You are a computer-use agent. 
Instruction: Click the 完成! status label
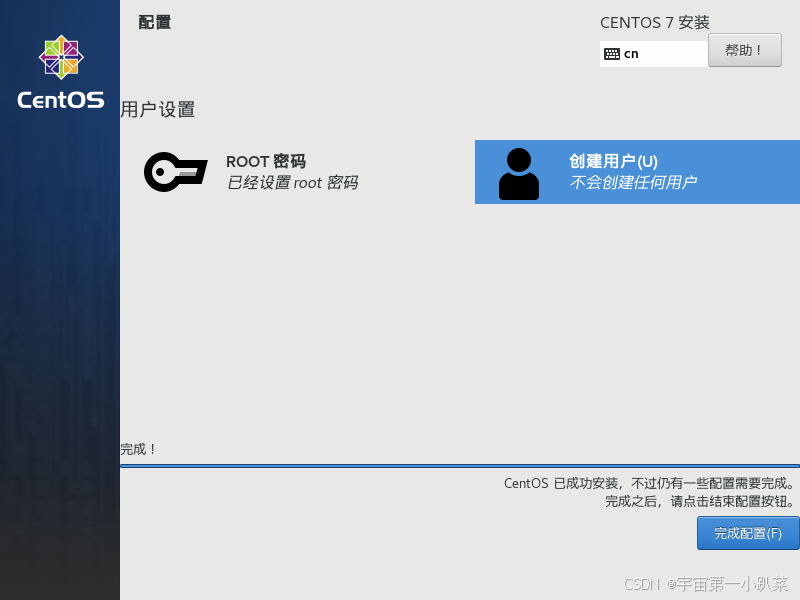tap(138, 449)
